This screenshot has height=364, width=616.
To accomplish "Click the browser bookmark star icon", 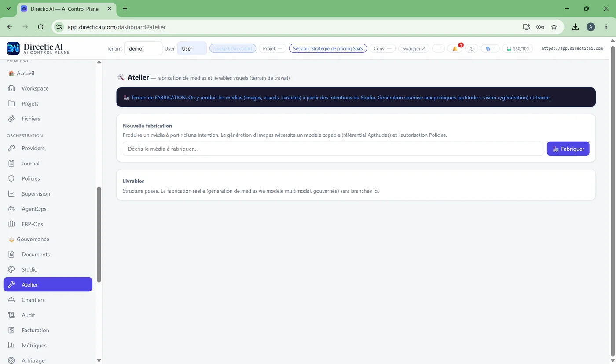I will [x=554, y=27].
